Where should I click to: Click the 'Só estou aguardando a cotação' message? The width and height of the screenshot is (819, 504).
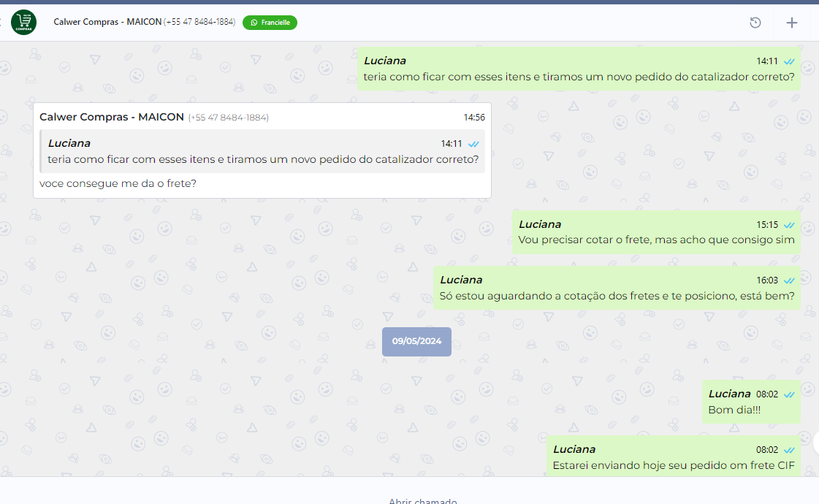(x=616, y=296)
